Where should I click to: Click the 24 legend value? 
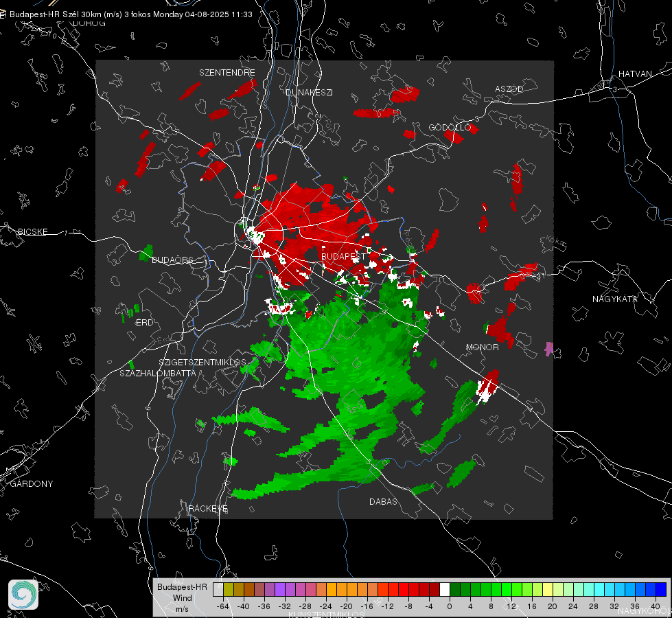coord(573,606)
